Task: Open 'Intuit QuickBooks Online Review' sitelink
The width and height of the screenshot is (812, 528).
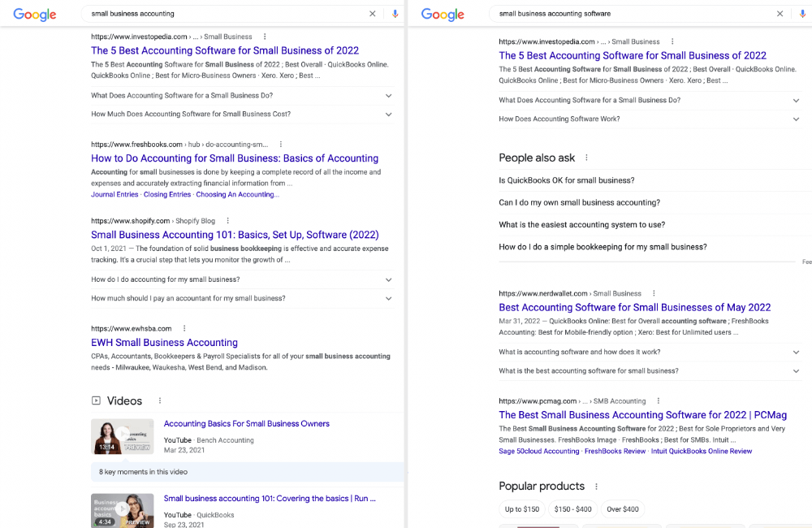Action: click(x=702, y=452)
